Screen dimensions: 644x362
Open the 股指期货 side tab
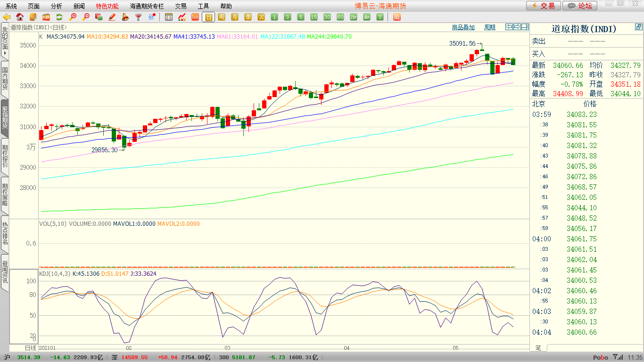pos(5,118)
